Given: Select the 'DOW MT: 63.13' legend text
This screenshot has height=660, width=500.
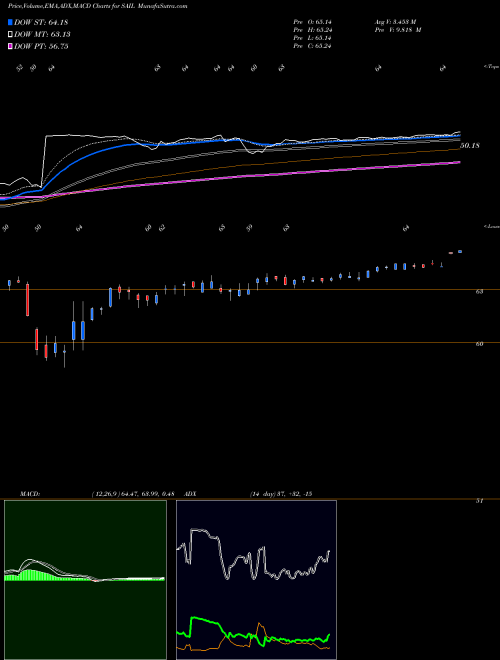Looking at the screenshot, I should (42, 35).
